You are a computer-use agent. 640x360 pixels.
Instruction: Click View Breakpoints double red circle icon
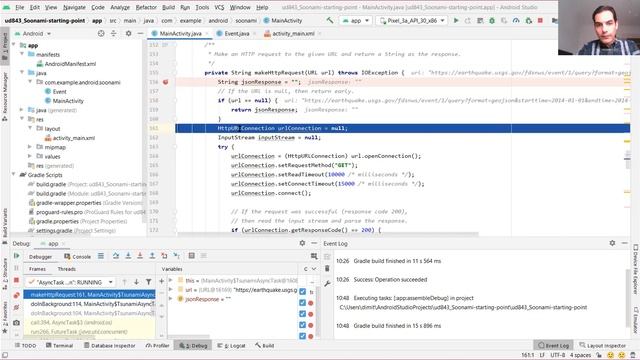(x=16, y=295)
